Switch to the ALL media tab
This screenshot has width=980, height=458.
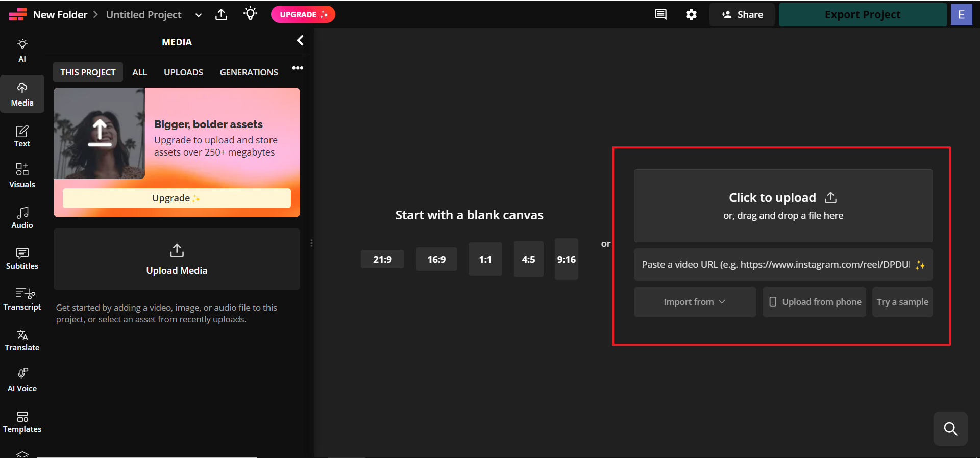(139, 72)
